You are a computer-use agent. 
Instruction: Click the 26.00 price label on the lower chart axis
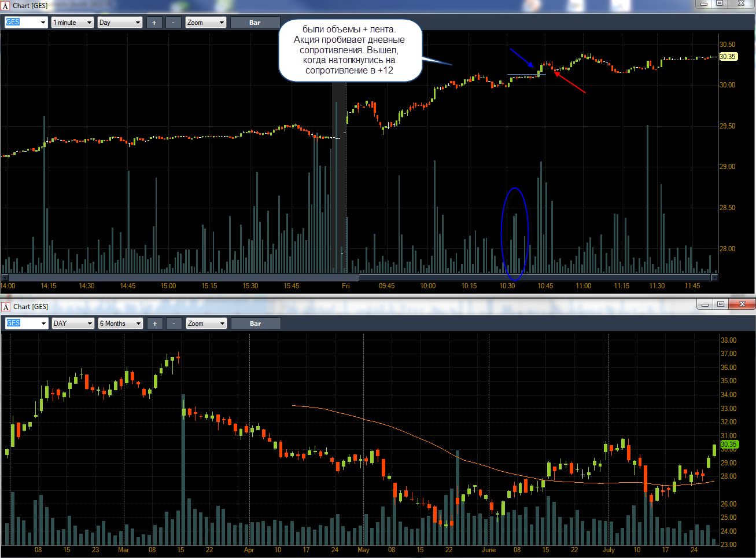(x=729, y=504)
